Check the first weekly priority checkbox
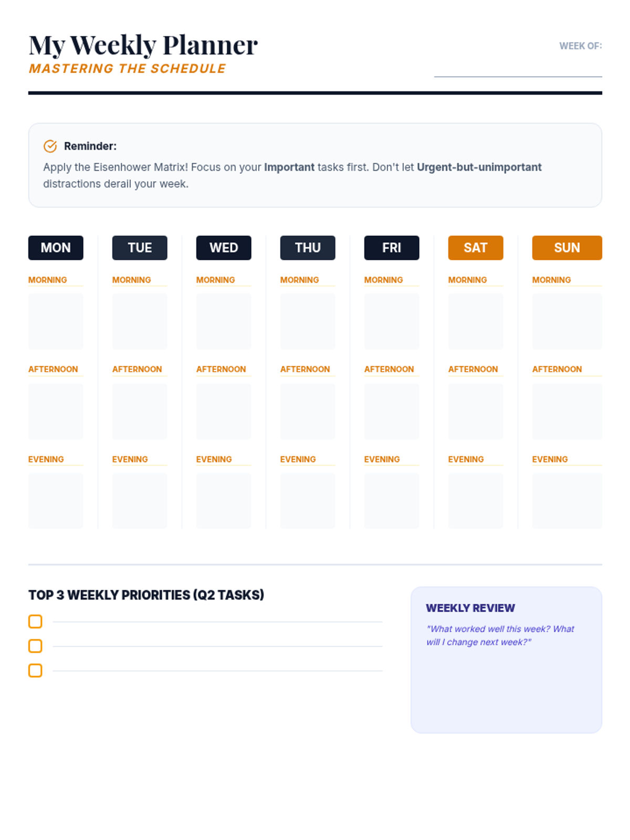 pyautogui.click(x=35, y=622)
